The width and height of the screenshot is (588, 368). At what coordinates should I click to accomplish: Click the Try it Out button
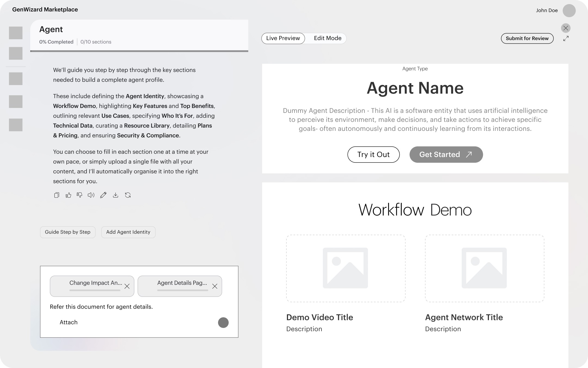point(373,155)
